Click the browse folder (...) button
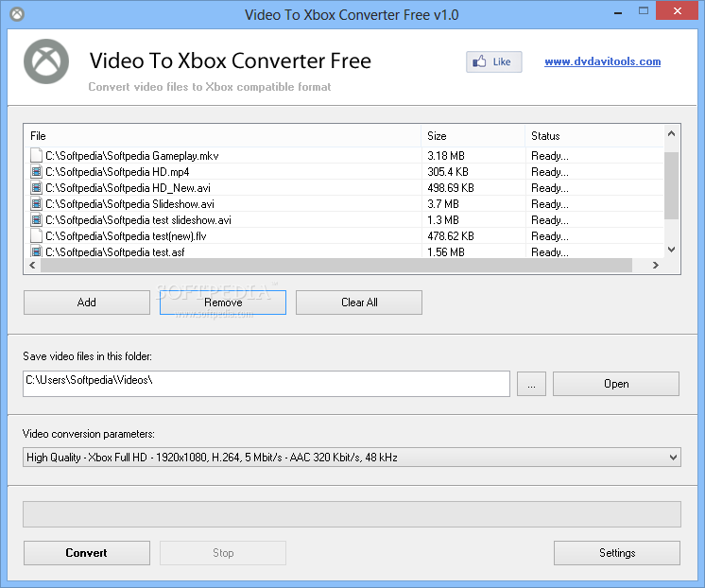Image resolution: width=705 pixels, height=588 pixels. (x=531, y=384)
